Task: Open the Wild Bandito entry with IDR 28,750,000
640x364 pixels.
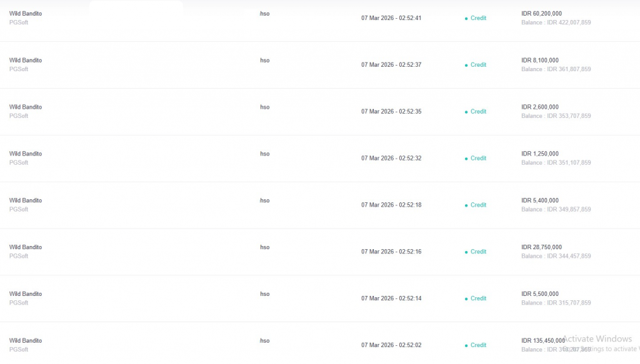Action: [26, 247]
